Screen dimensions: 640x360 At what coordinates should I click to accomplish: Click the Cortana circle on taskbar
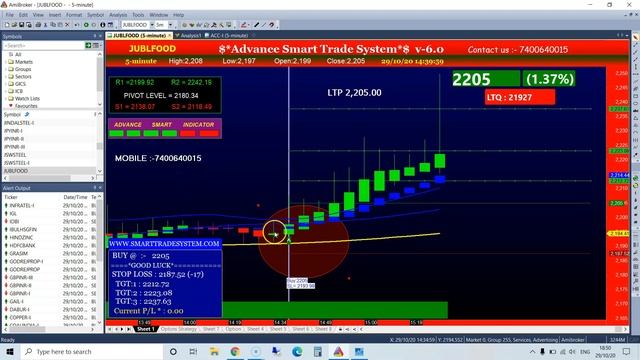pyautogui.click(x=173, y=351)
